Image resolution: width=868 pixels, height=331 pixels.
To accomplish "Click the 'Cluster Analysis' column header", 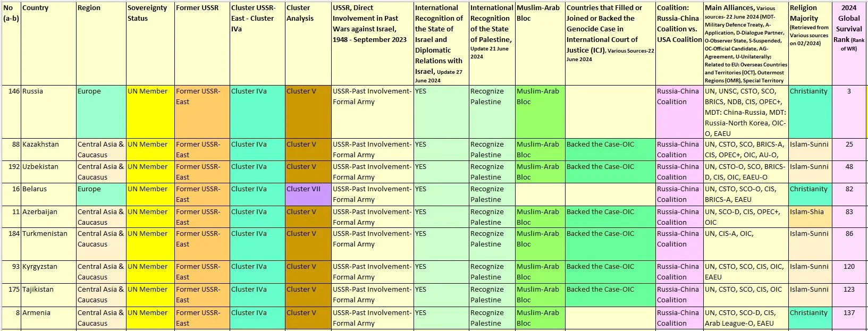I will (308, 43).
